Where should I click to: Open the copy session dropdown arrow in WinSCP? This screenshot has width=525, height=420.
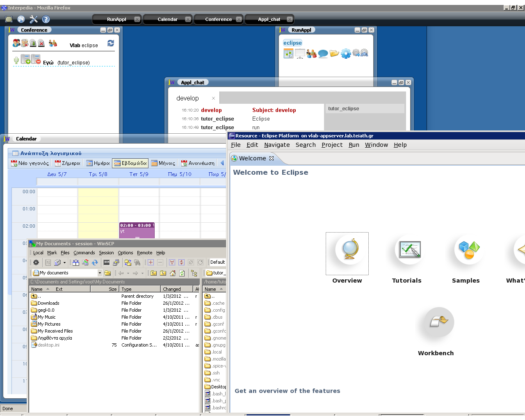64,262
